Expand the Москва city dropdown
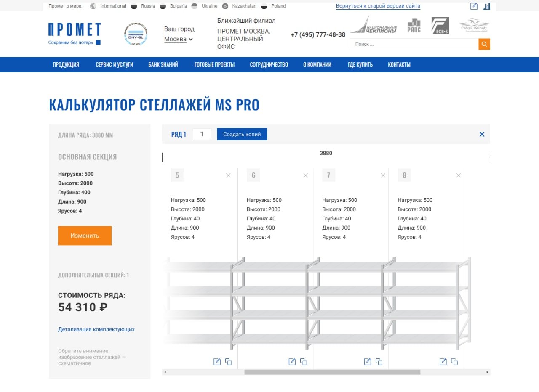 click(x=179, y=39)
